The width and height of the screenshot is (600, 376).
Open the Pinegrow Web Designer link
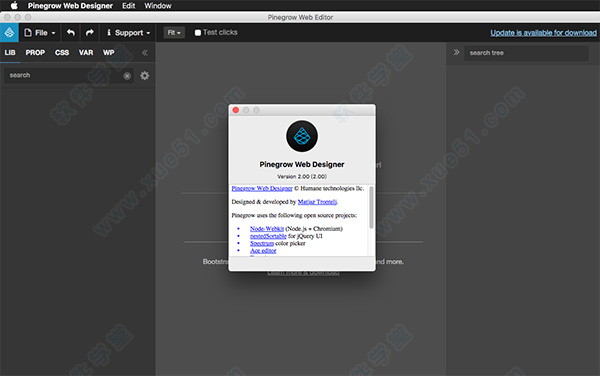(x=262, y=189)
